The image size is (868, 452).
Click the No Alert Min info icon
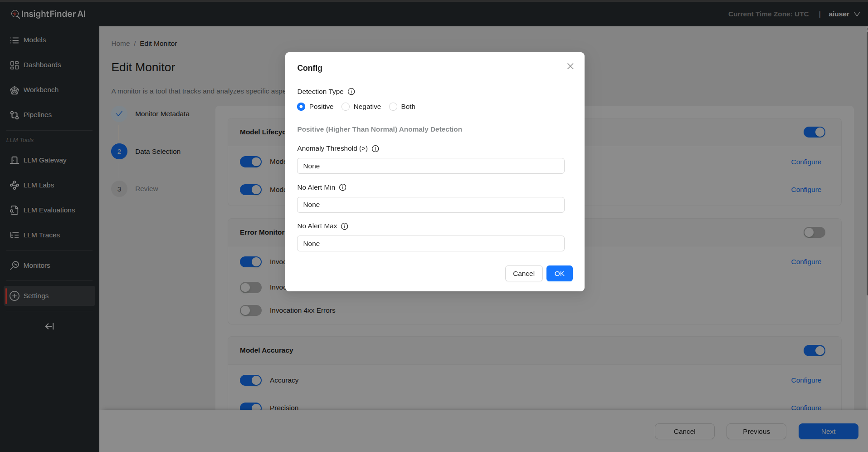pos(342,187)
